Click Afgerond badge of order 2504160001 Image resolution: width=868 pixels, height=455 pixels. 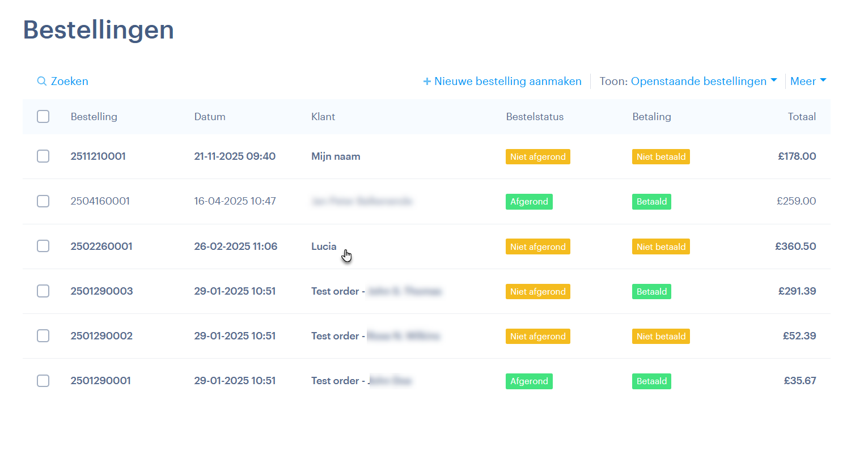[529, 202]
